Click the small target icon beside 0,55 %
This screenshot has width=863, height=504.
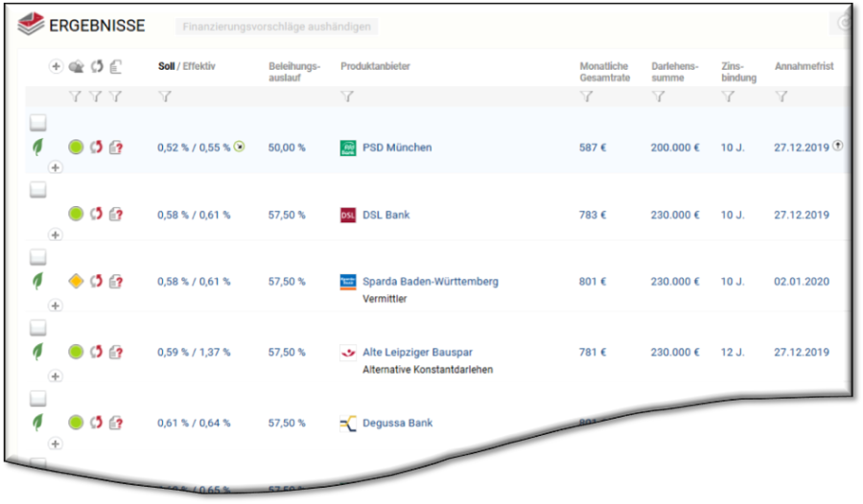pos(239,147)
